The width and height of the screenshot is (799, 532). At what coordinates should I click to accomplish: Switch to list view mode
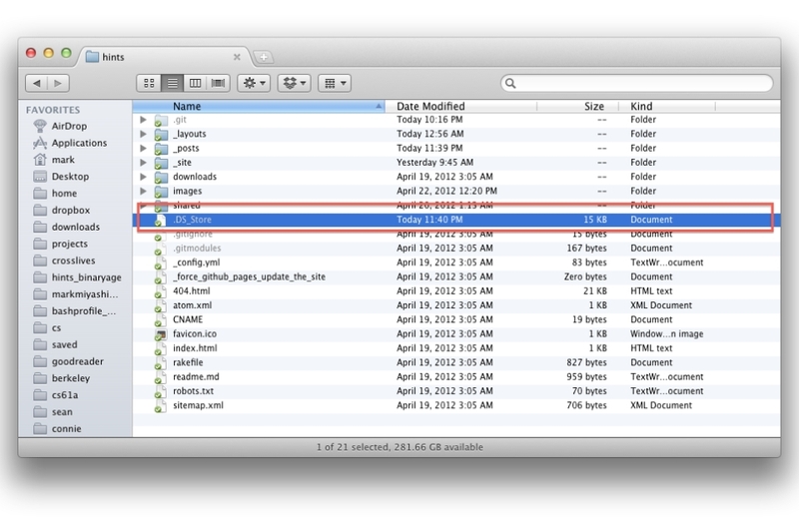coord(172,83)
